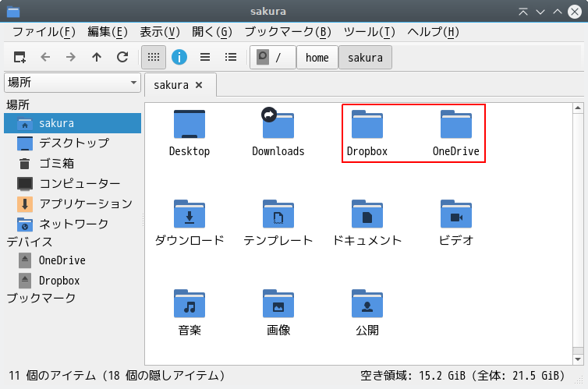Open the ツール(T) menu
The width and height of the screenshot is (588, 389).
370,32
